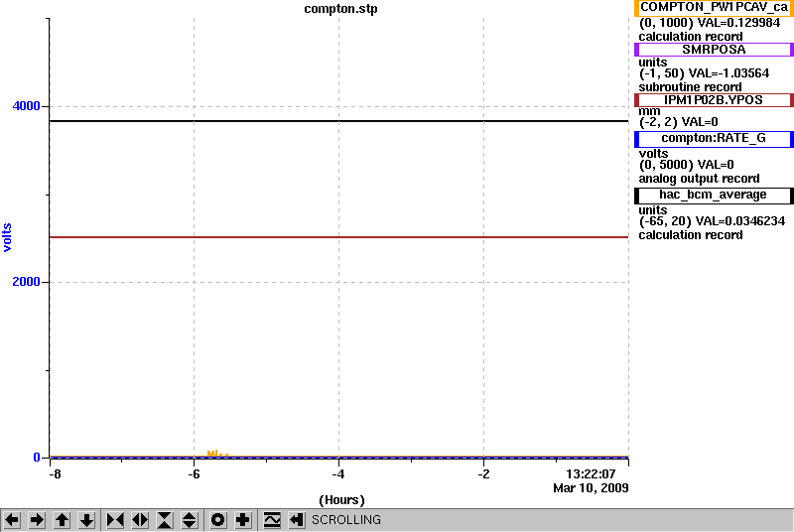Viewport: 794px width, 532px height.
Task: Click the VAL=0.0346234 readout text
Action: pos(740,221)
